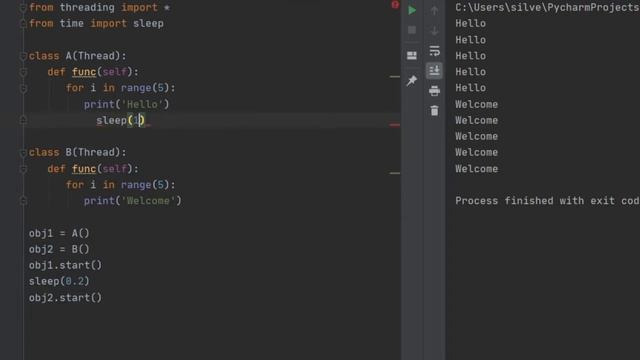Click the first 'Hello' line in console output
The width and height of the screenshot is (640, 360).
[471, 23]
